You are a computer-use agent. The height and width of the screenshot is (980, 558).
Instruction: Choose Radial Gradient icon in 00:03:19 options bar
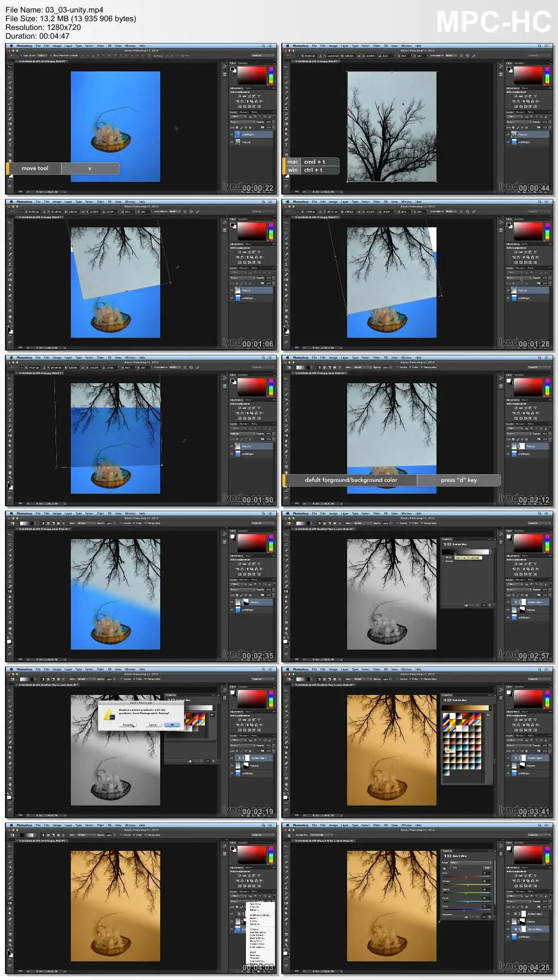(x=48, y=679)
